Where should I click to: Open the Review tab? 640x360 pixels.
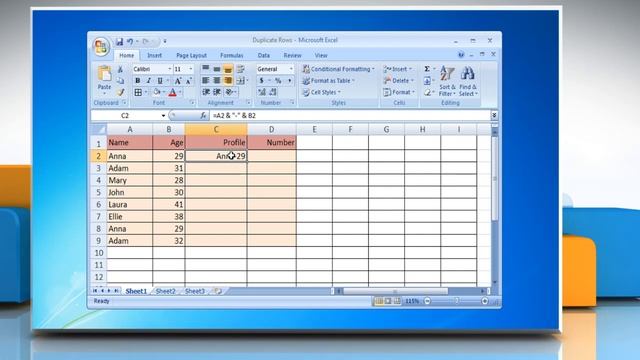click(x=292, y=56)
